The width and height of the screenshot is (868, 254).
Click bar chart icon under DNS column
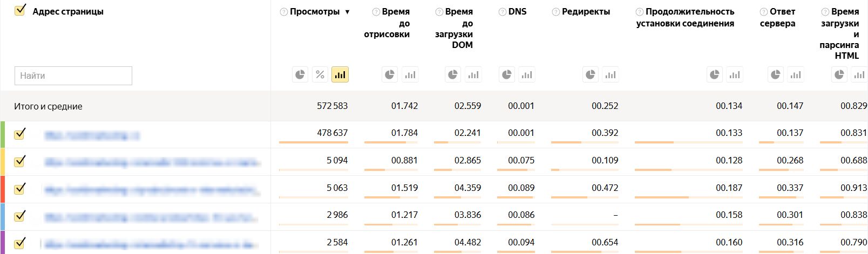pos(527,74)
